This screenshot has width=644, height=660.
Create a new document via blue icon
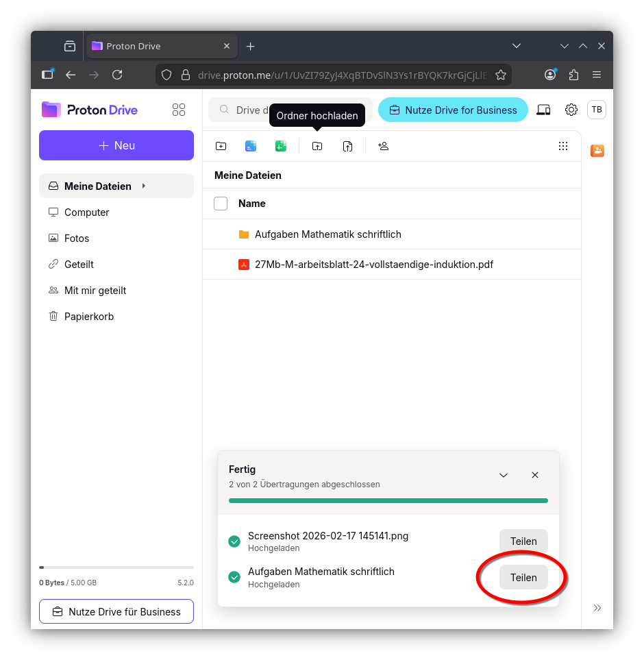pos(251,146)
